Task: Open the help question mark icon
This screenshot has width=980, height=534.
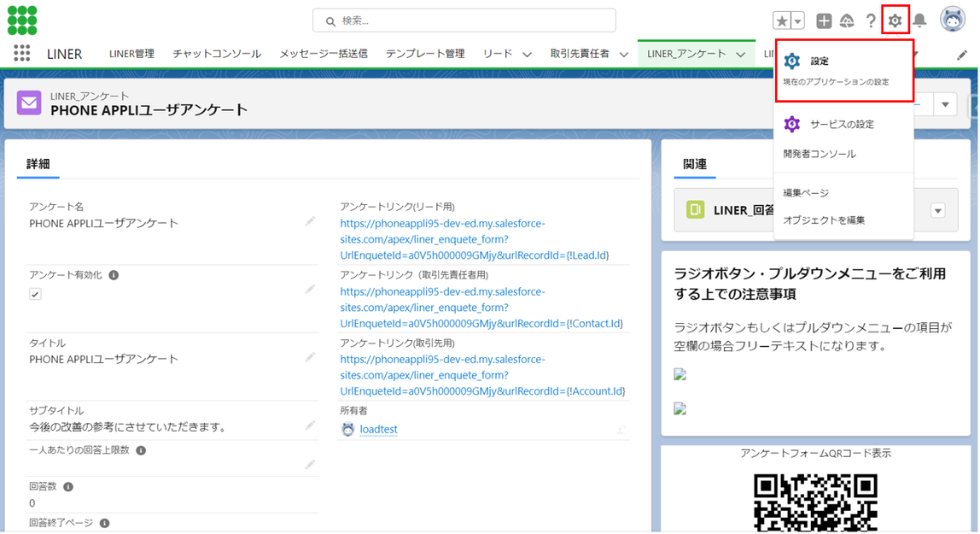Action: point(871,21)
